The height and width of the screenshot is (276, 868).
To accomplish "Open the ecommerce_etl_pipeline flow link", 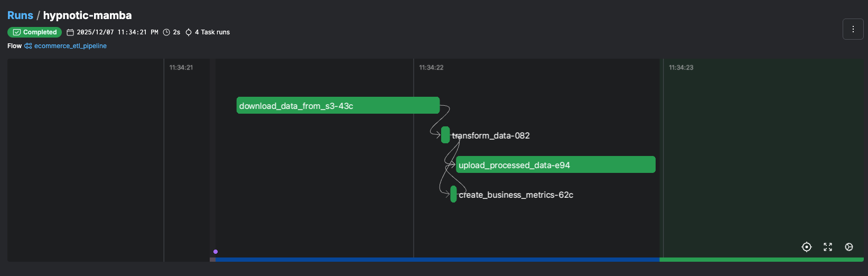I will [x=70, y=46].
